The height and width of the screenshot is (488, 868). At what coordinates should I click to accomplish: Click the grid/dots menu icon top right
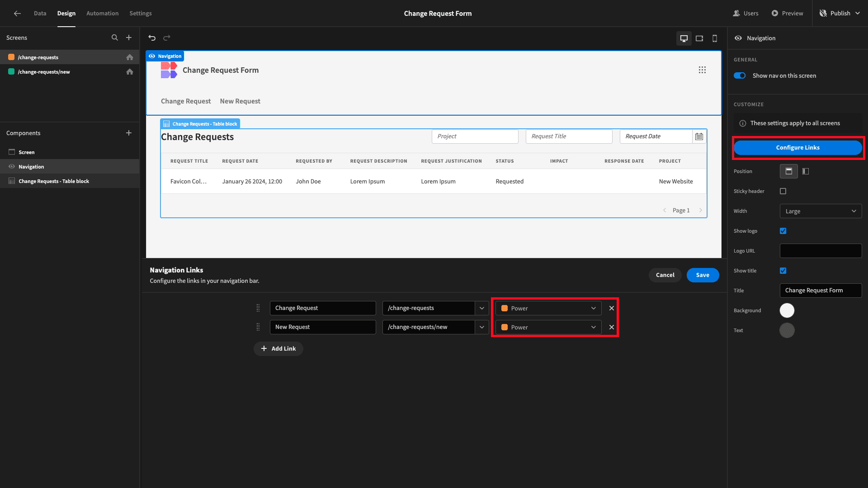702,70
